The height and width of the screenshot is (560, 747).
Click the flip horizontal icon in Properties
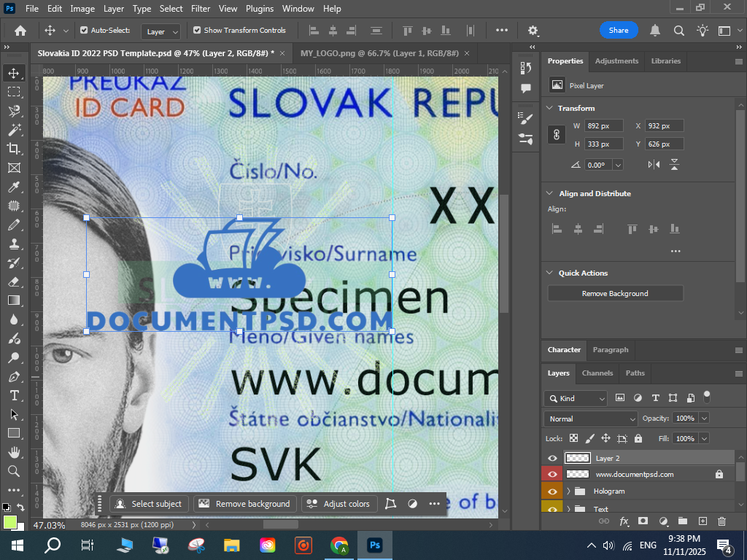click(654, 165)
